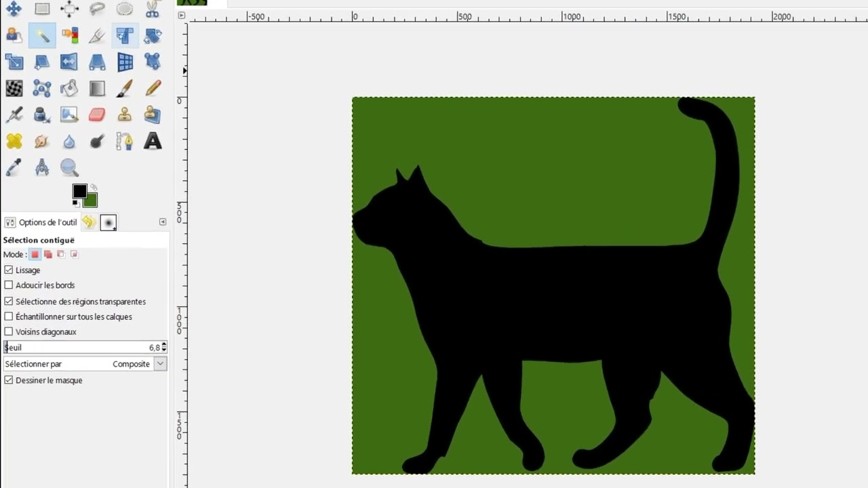Screen dimensions: 868x488
Task: Swap foreground and background colors
Action: pyautogui.click(x=94, y=187)
